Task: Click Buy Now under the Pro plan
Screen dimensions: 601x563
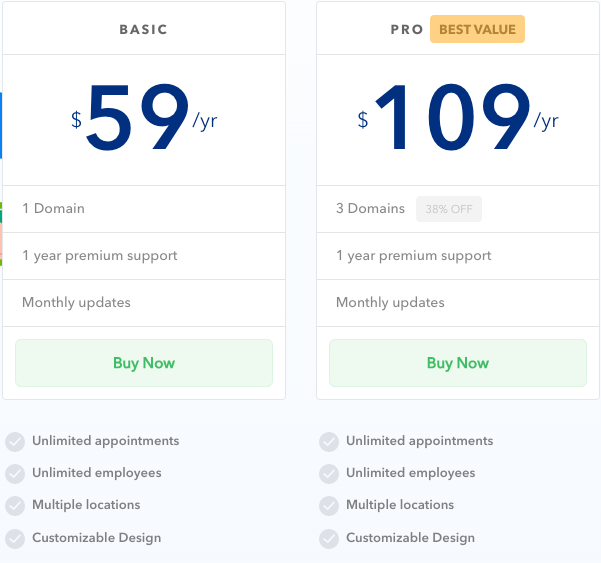Action: [x=458, y=363]
